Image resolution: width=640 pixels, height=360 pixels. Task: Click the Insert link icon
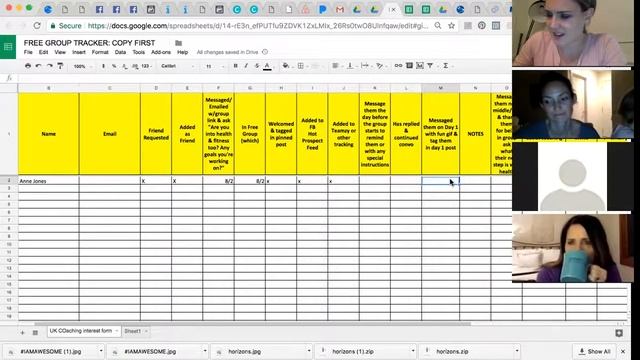[x=398, y=66]
